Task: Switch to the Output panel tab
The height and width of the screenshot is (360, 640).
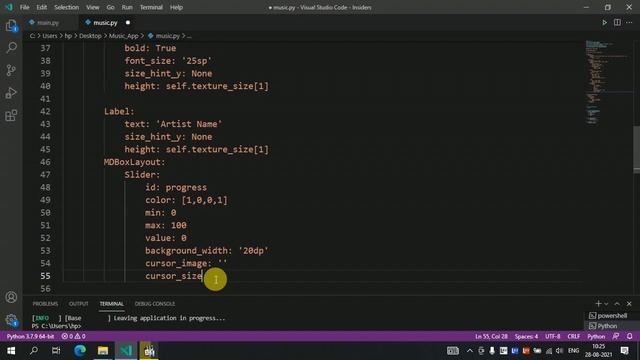Action: pyautogui.click(x=78, y=304)
